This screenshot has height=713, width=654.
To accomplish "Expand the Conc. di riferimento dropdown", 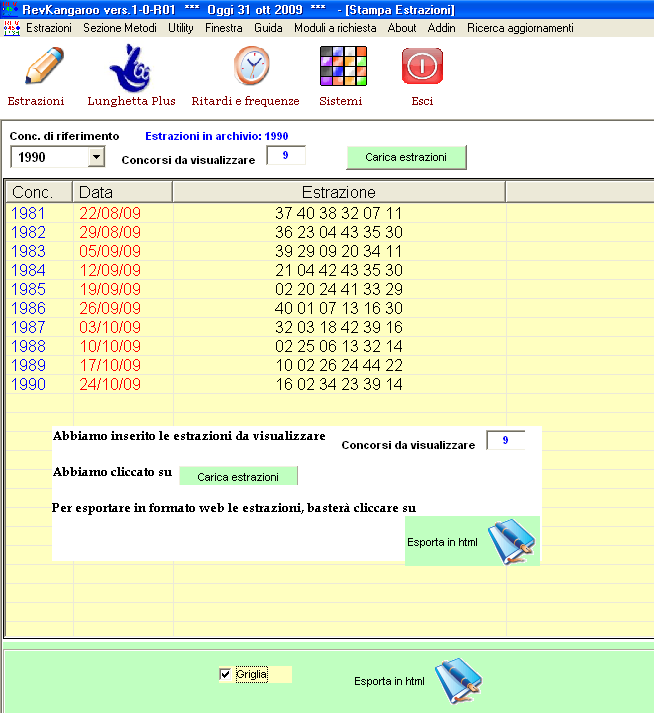I will point(96,157).
